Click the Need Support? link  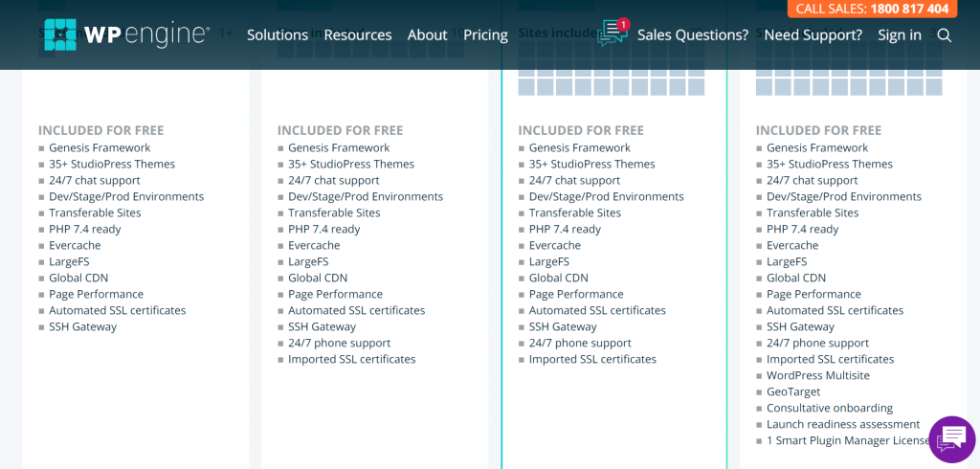tap(813, 35)
